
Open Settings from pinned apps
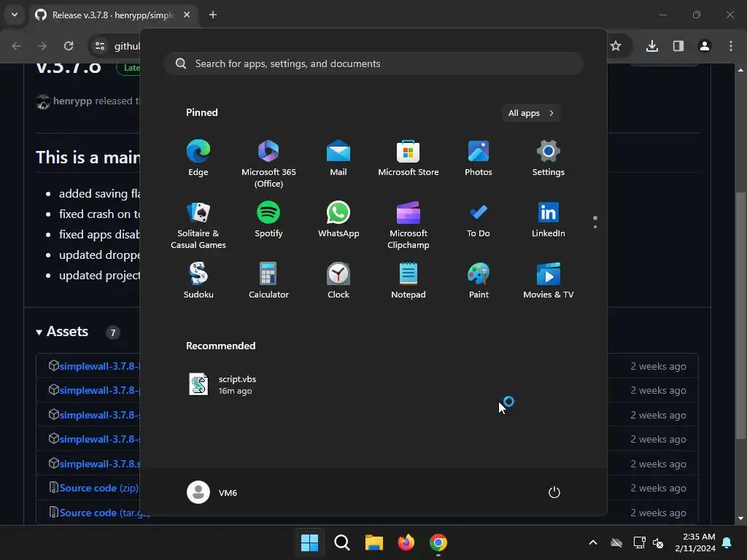click(x=549, y=158)
